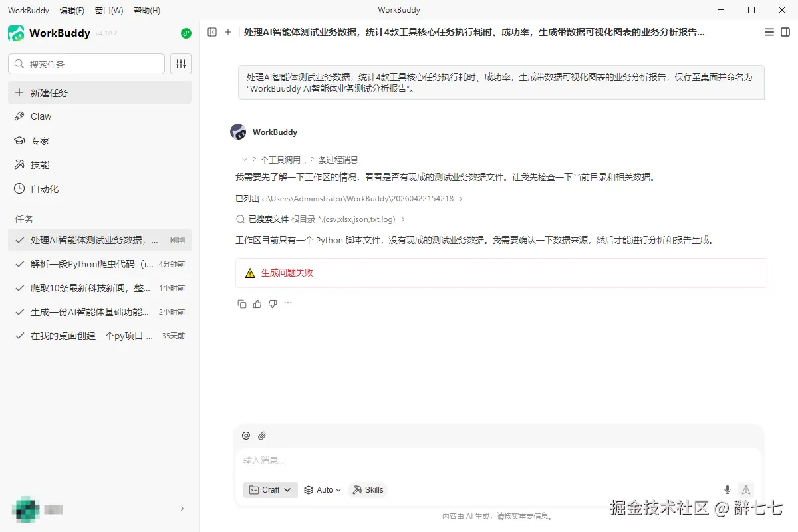Image resolution: width=798 pixels, height=532 pixels.
Task: Click the user avatar at bottom left
Action: pos(25,509)
